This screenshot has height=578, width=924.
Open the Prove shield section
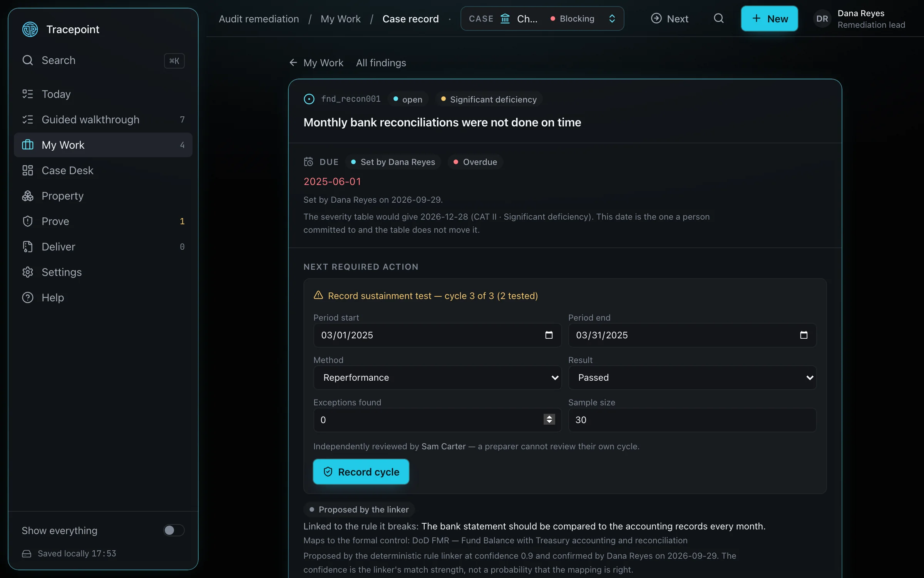(103, 221)
